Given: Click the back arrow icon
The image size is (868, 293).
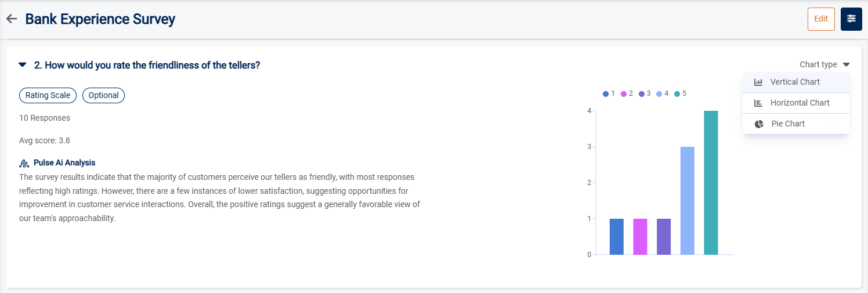Looking at the screenshot, I should pyautogui.click(x=12, y=19).
